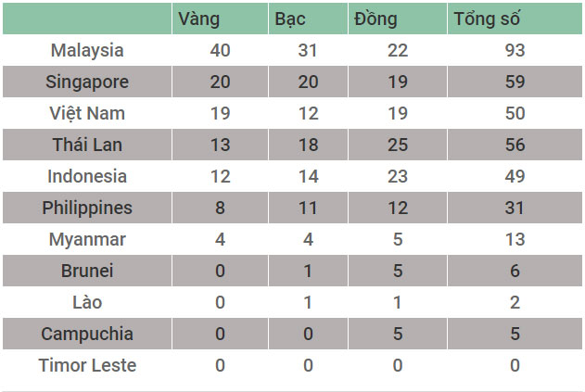Click the Đồng column header

coord(375,19)
